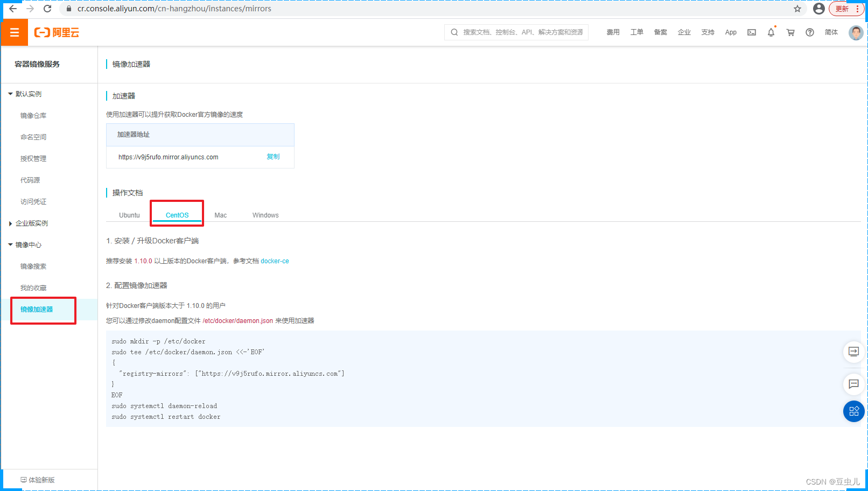Image resolution: width=868 pixels, height=491 pixels.
Task: Open 费用 in top navigation
Action: [613, 32]
